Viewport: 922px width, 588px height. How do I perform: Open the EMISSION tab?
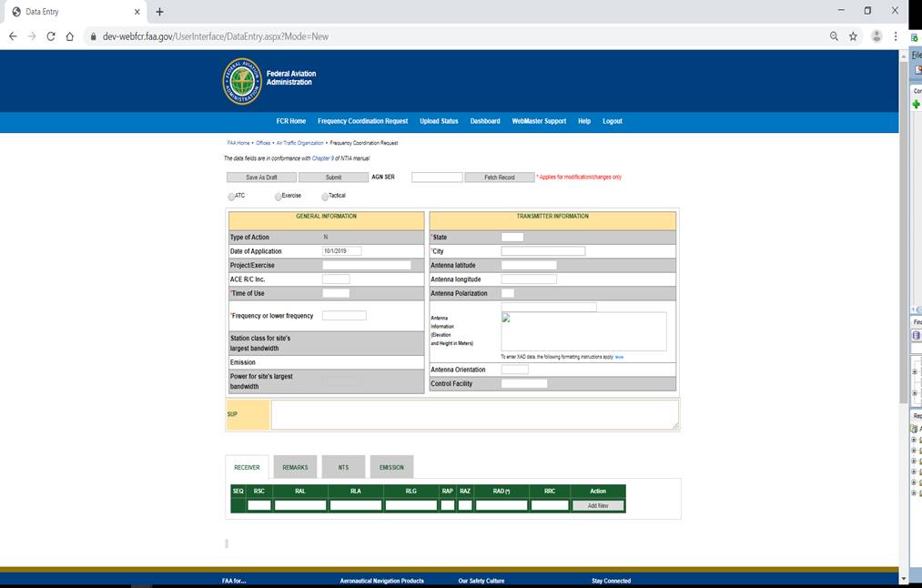pyautogui.click(x=391, y=467)
